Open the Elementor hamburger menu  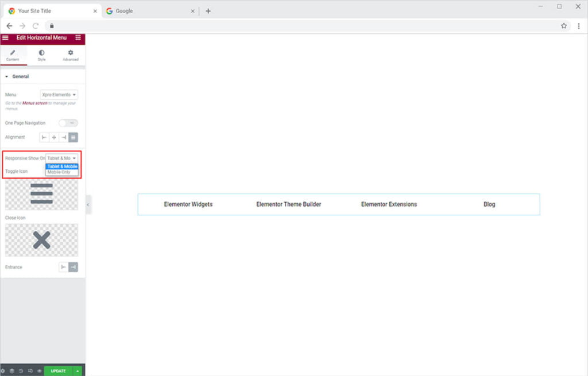[5, 38]
